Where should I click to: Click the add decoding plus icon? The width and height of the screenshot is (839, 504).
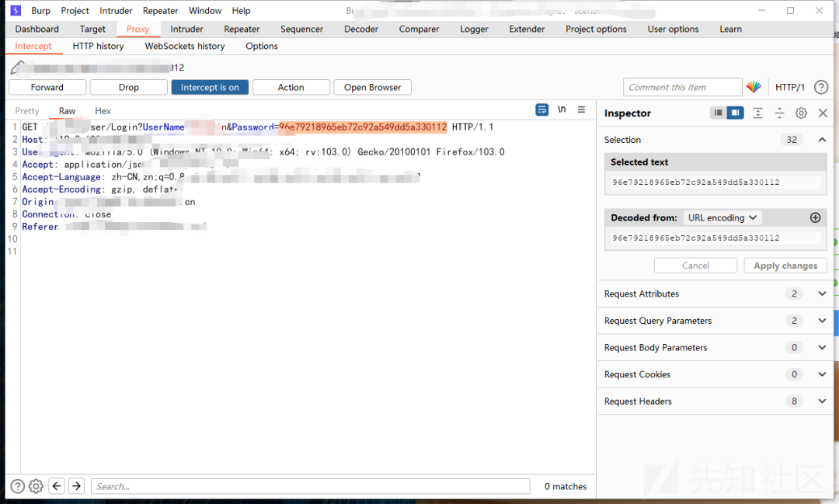pos(815,217)
